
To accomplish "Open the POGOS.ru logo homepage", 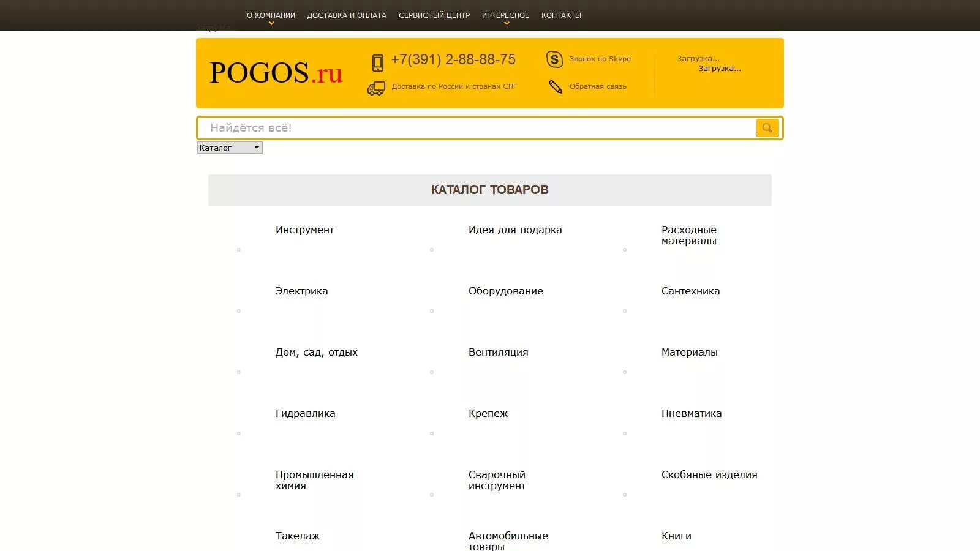I will 276,73.
